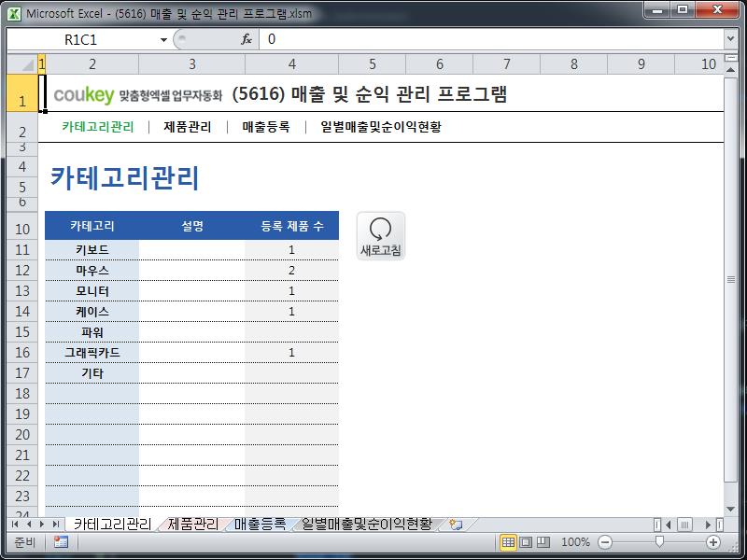Click the 등록 제품 수 header cell
The image size is (747, 560).
pyautogui.click(x=292, y=226)
